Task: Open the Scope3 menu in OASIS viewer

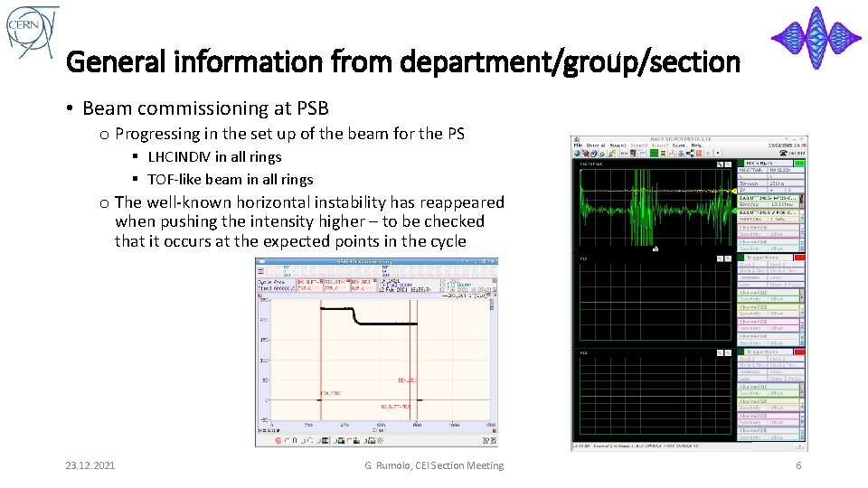Action: click(659, 145)
